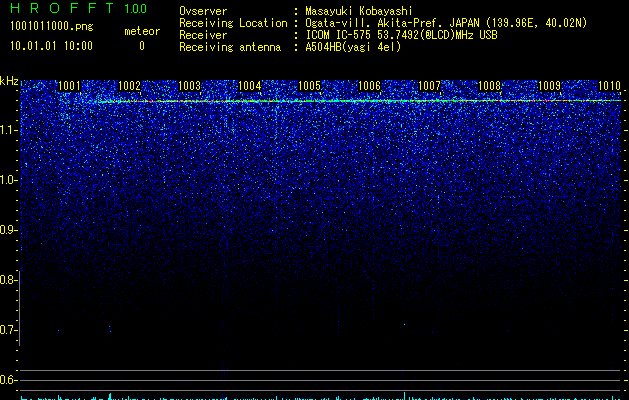This screenshot has width=629, height=400.
Task: Click the 0.9 kHz axis label
Action: pyautogui.click(x=7, y=230)
